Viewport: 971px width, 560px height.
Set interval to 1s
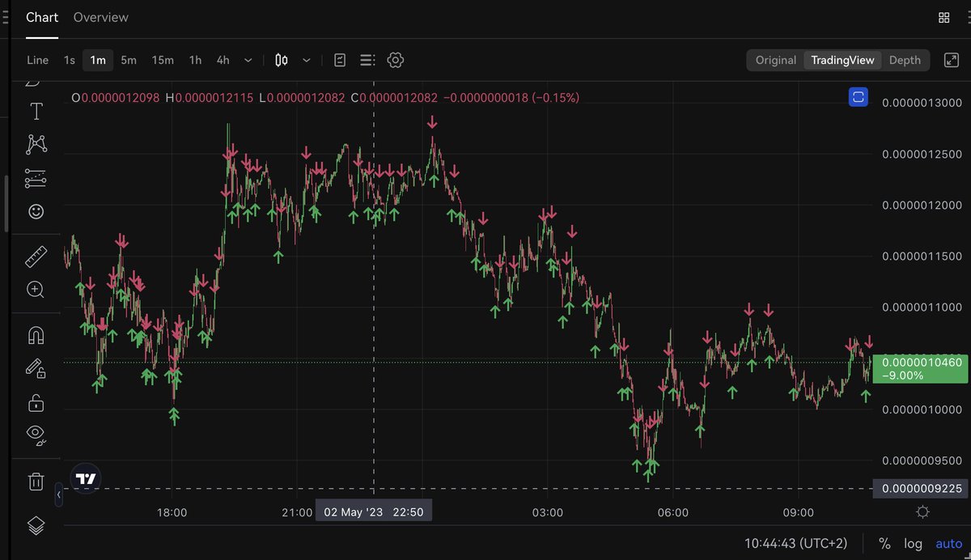70,60
